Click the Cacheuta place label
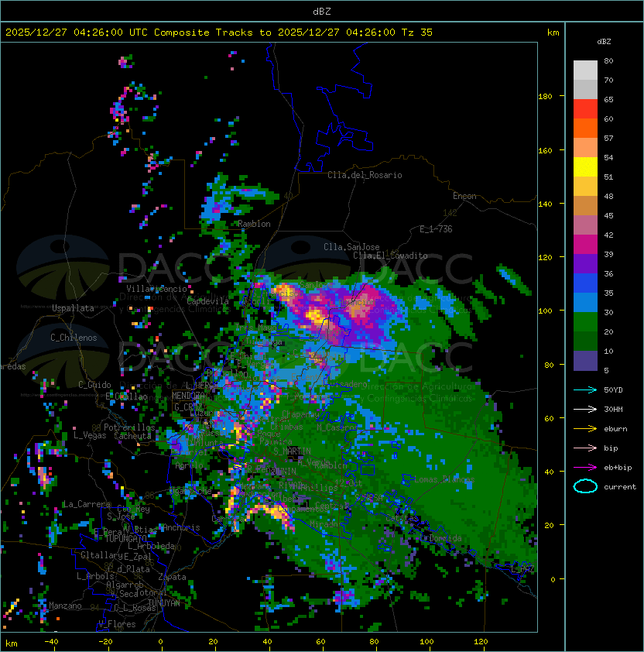This screenshot has height=652, width=644. 132,436
